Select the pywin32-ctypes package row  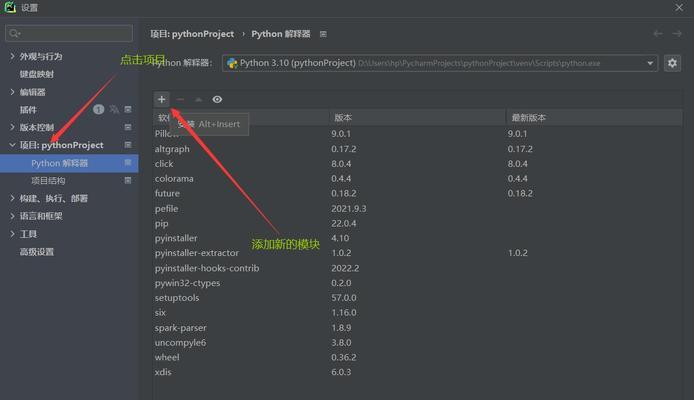[x=417, y=283]
